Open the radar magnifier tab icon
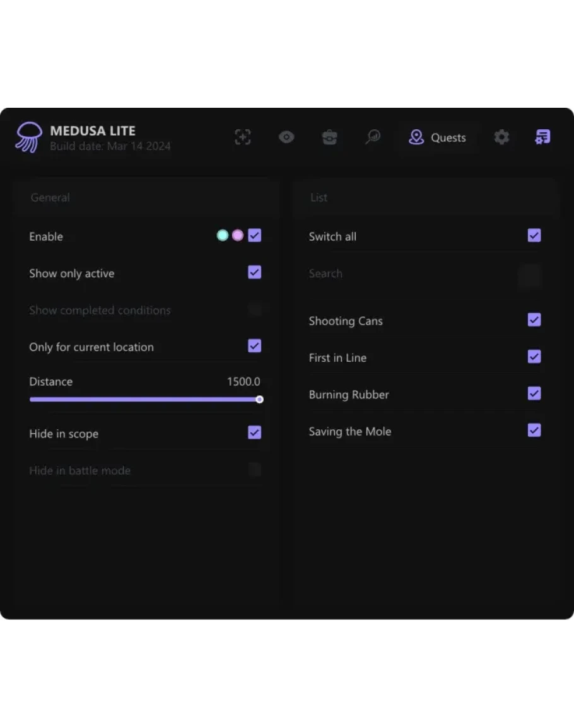574x728 pixels. point(373,137)
